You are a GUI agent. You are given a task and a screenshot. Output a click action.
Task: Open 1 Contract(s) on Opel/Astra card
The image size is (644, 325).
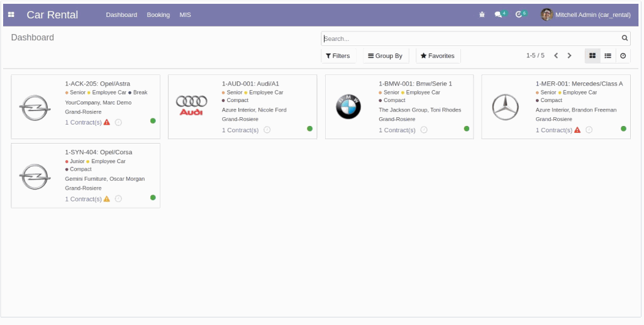tap(84, 122)
